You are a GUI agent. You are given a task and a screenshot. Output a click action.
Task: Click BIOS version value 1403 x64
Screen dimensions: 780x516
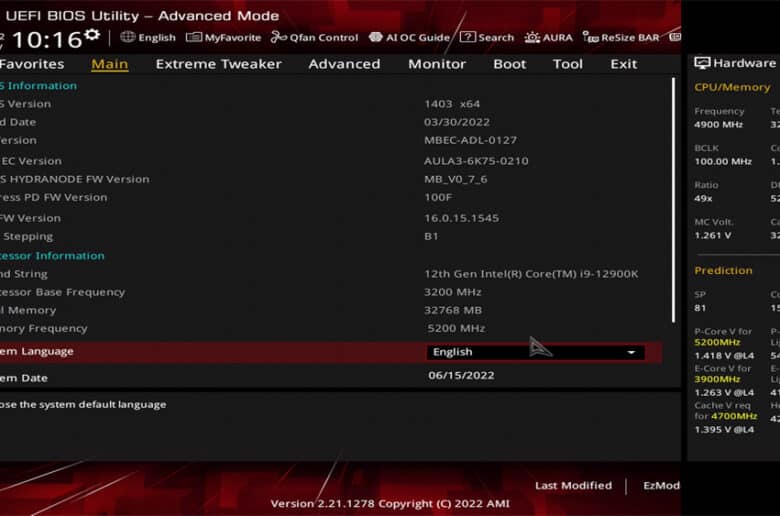tap(452, 104)
